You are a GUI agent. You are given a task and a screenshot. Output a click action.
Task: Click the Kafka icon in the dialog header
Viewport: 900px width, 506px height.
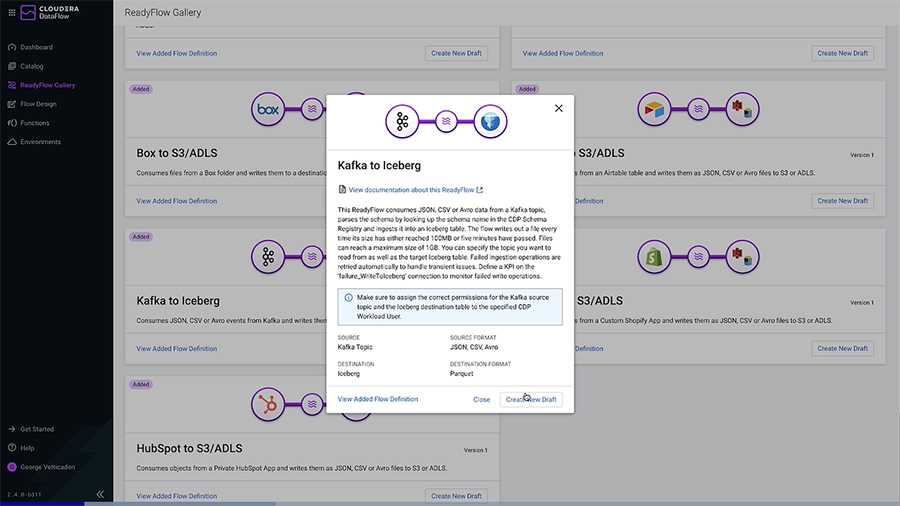pos(402,122)
